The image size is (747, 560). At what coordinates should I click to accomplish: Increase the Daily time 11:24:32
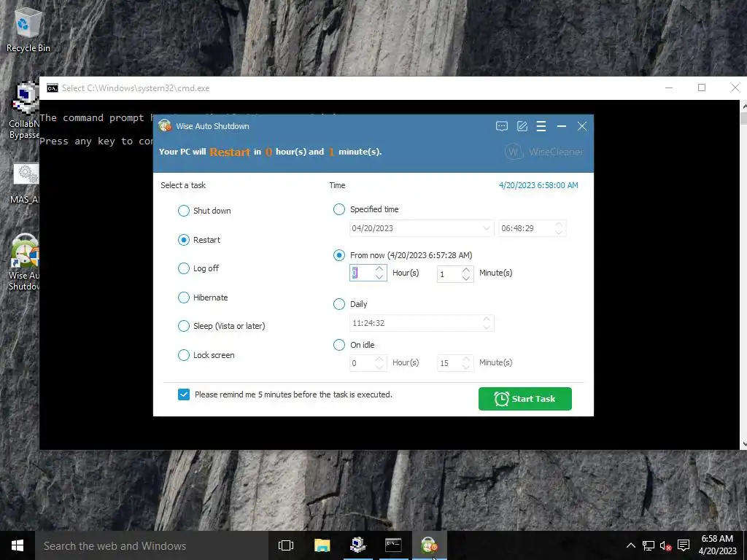487,319
